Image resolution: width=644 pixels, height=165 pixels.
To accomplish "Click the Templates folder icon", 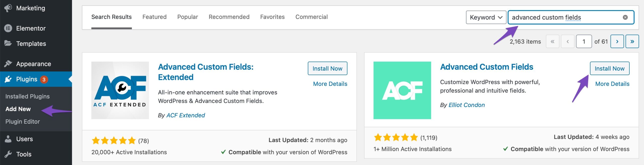I will pos(8,43).
